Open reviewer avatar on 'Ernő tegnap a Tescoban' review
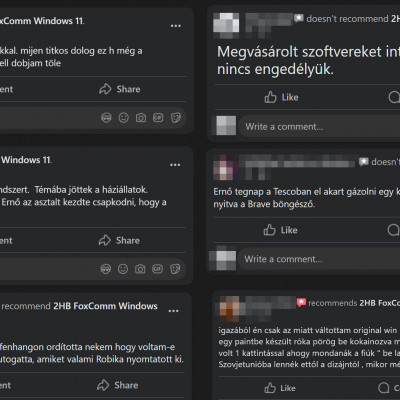400x400 pixels. pos(225,167)
